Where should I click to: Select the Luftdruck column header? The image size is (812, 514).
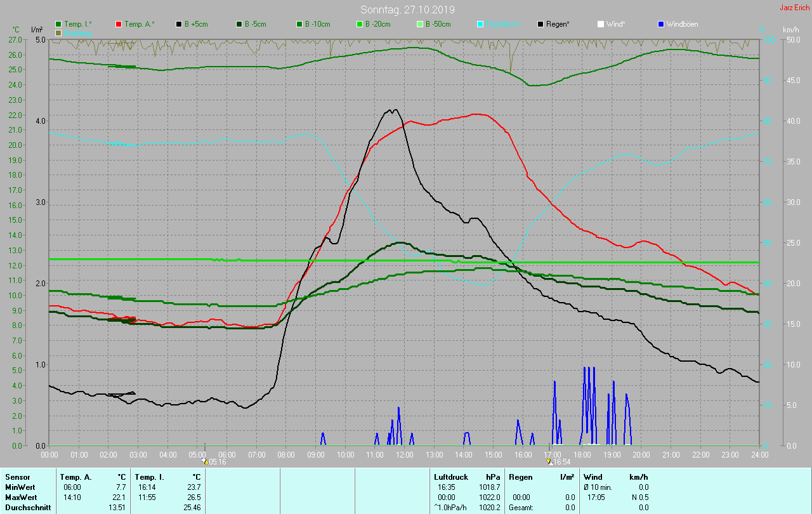click(x=451, y=477)
